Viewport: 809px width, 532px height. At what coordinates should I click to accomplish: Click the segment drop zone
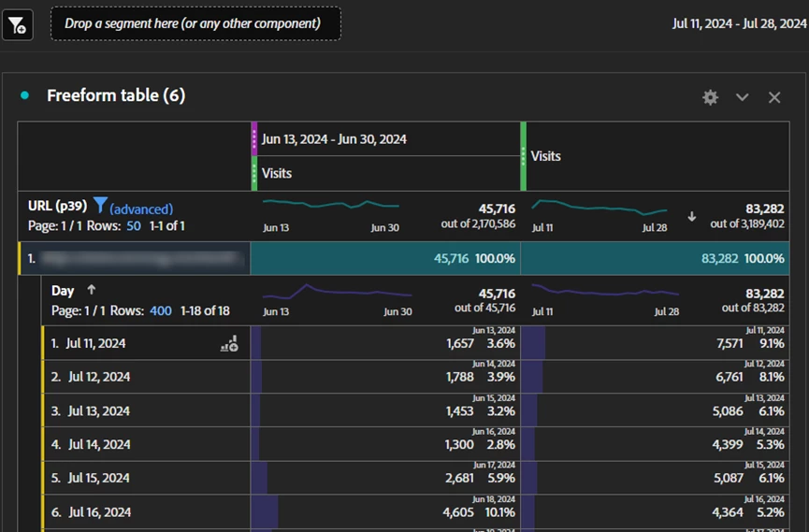(195, 23)
